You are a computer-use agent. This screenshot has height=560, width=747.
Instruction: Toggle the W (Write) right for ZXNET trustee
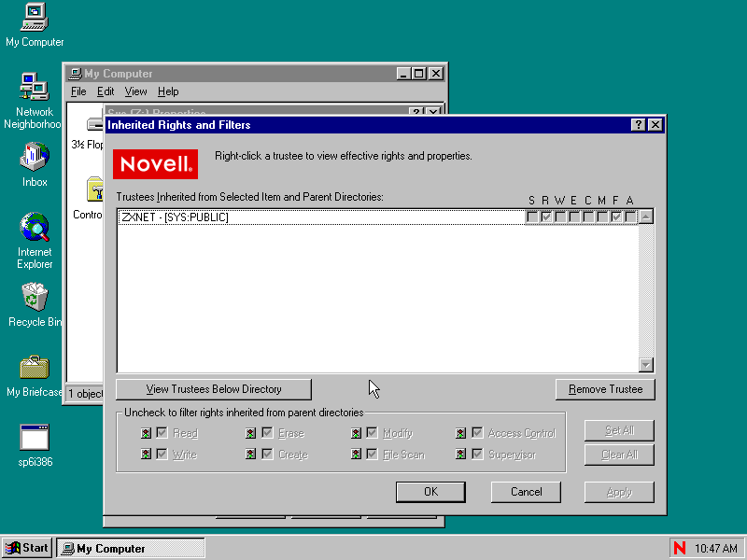coord(560,217)
